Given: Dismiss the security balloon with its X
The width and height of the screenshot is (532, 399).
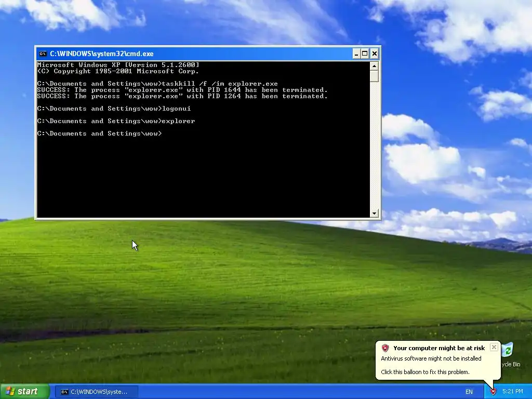Looking at the screenshot, I should coord(494,347).
